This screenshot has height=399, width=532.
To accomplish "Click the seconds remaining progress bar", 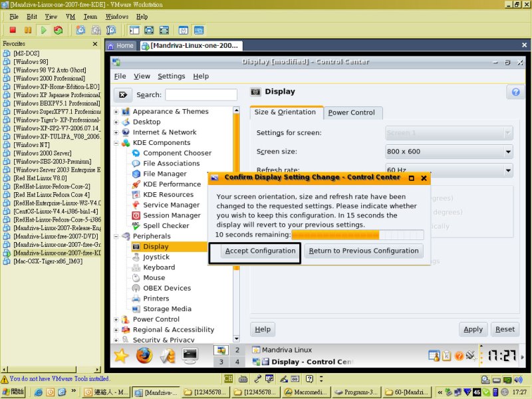I will click(x=357, y=235).
